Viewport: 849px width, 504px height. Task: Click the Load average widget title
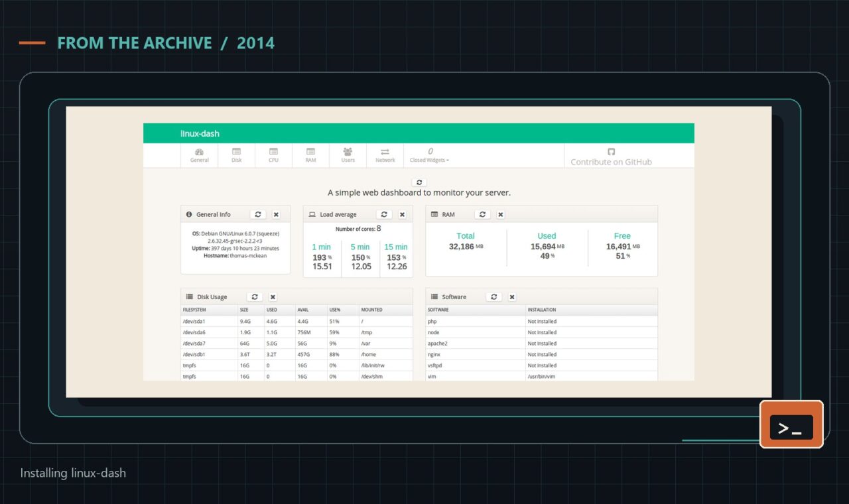pyautogui.click(x=338, y=214)
